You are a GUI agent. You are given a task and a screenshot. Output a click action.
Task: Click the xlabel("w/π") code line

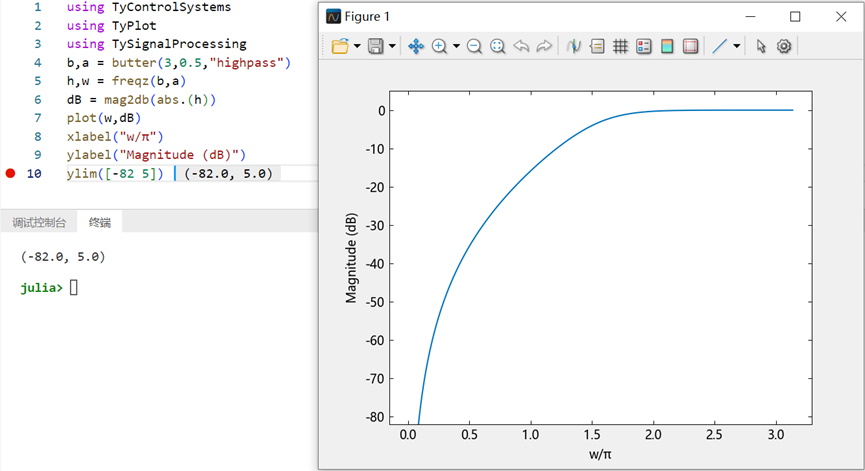pyautogui.click(x=115, y=136)
